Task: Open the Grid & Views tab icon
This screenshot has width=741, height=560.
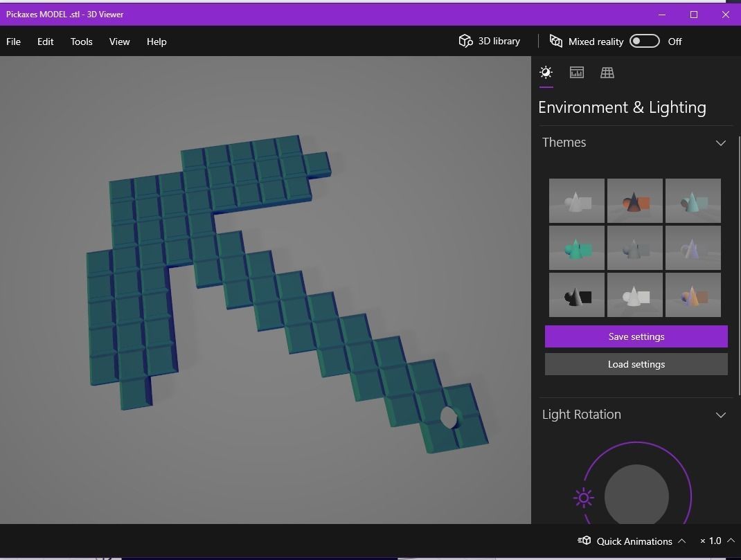Action: point(607,73)
